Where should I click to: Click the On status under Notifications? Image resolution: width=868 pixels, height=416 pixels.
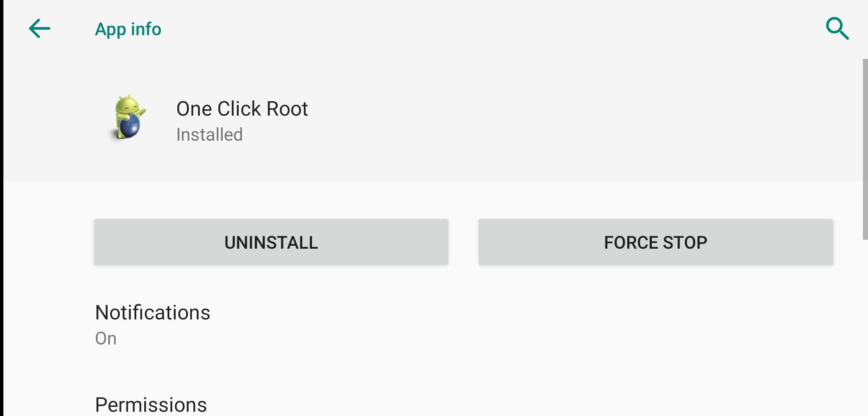tap(106, 338)
